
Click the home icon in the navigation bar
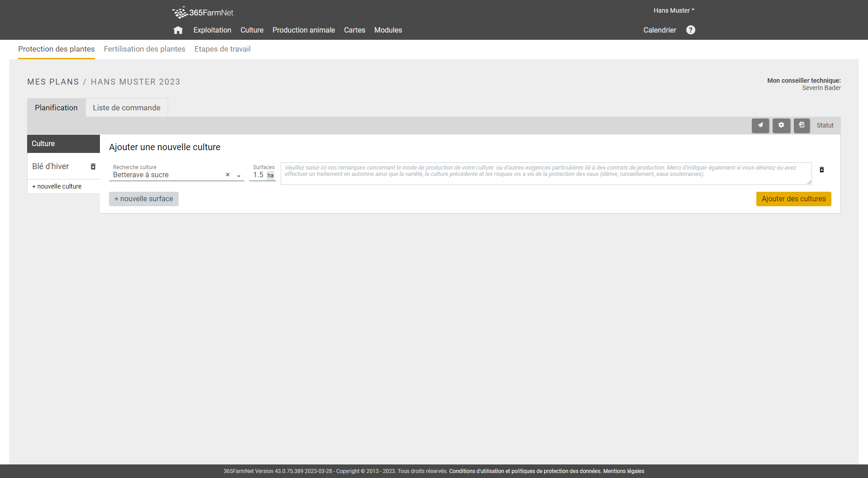pyautogui.click(x=178, y=30)
